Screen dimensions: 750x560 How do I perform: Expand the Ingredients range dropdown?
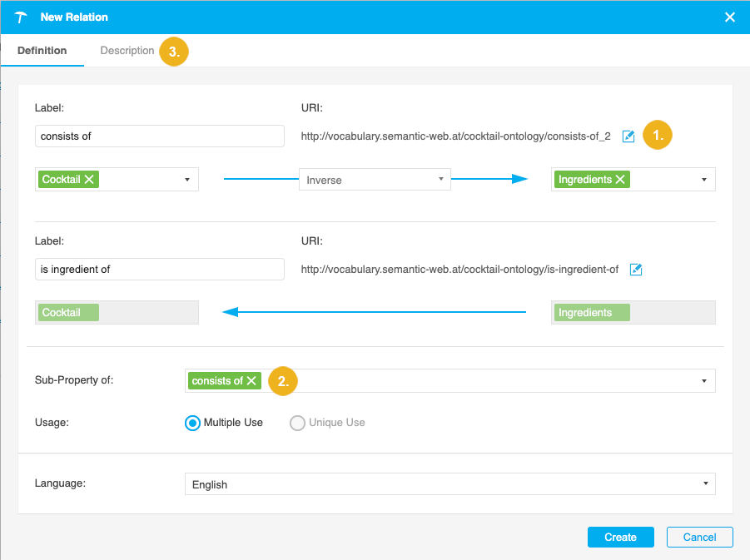(x=703, y=180)
